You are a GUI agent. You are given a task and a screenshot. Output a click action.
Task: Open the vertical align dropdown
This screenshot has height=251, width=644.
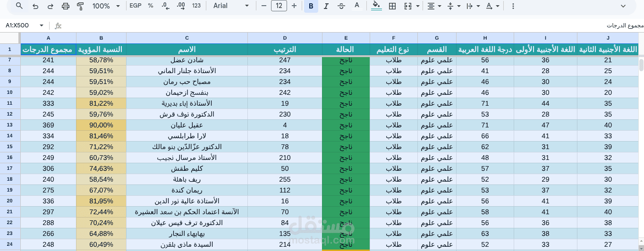[453, 6]
